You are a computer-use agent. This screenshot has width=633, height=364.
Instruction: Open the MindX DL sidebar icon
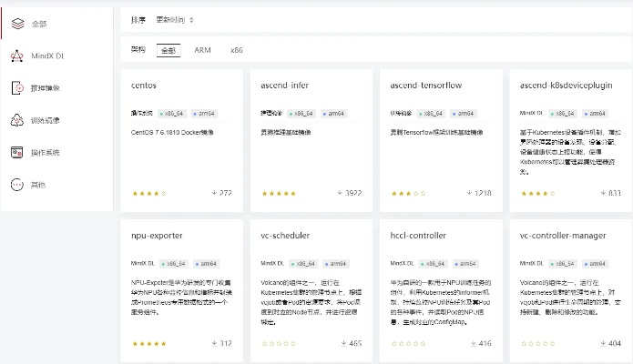pos(16,56)
